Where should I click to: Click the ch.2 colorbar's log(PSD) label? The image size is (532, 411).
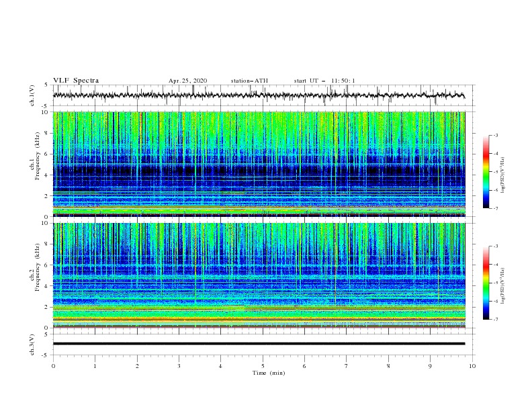click(x=503, y=286)
